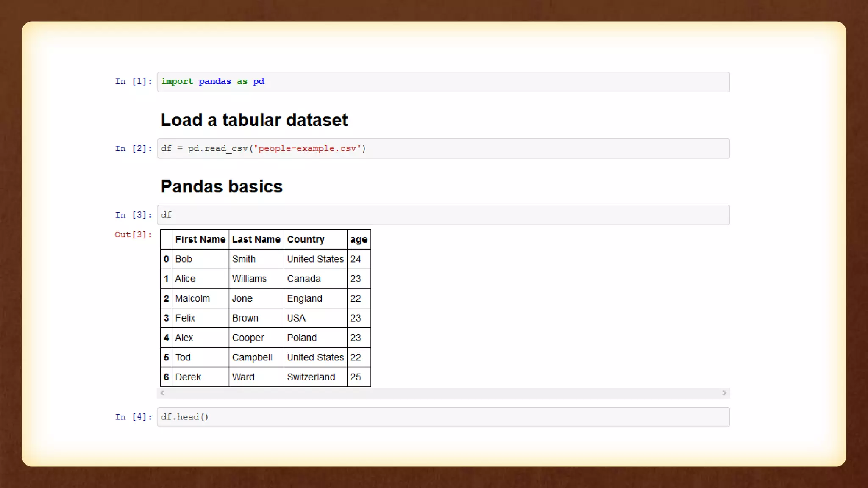Click the age column header
This screenshot has width=868, height=488.
coord(359,240)
